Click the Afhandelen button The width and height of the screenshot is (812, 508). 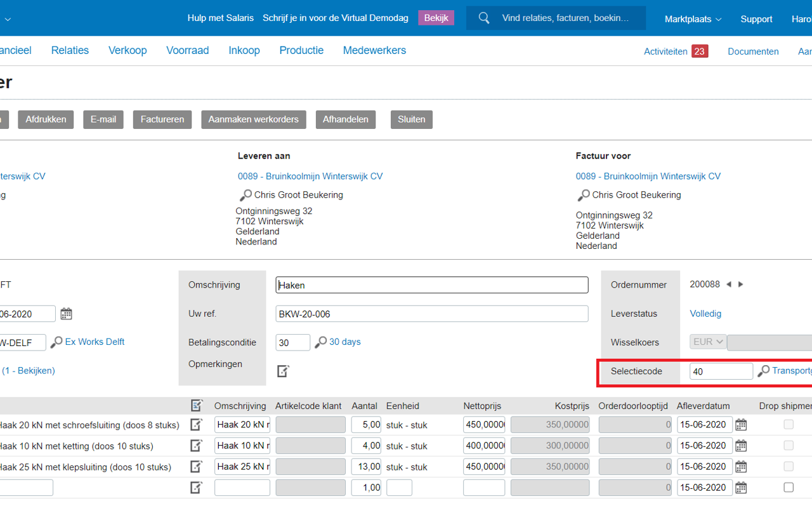[x=346, y=119]
